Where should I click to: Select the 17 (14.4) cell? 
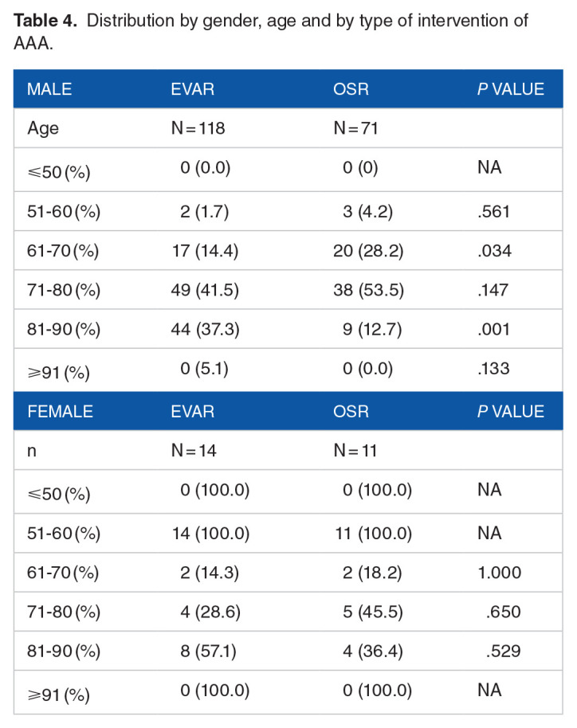205,251
